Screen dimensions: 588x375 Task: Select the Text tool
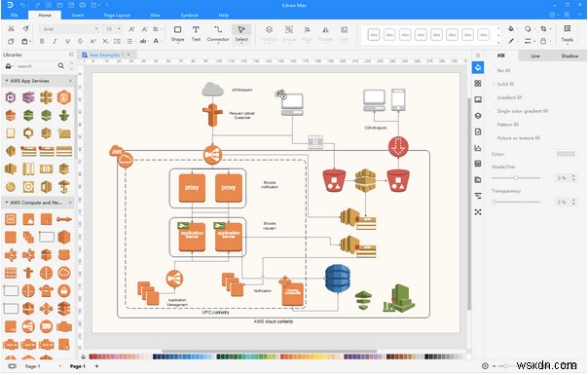(x=196, y=33)
